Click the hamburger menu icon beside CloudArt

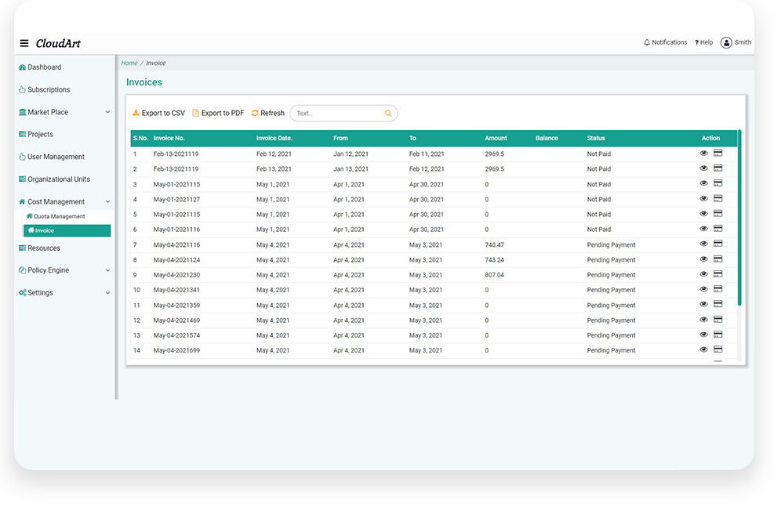point(24,43)
